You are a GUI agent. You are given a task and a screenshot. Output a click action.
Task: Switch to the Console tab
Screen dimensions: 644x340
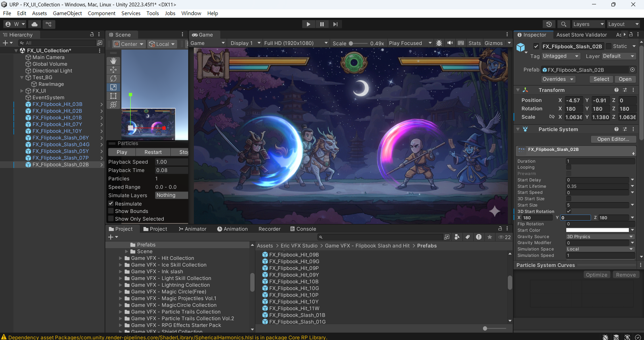click(x=303, y=229)
